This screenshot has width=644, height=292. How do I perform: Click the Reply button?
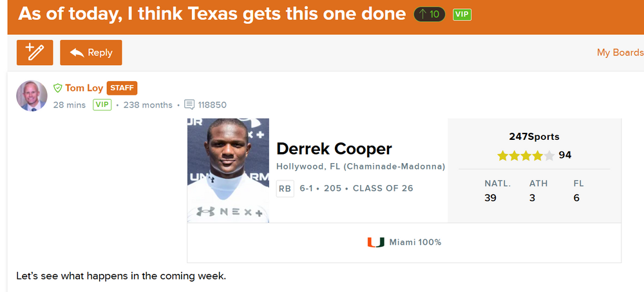(91, 53)
